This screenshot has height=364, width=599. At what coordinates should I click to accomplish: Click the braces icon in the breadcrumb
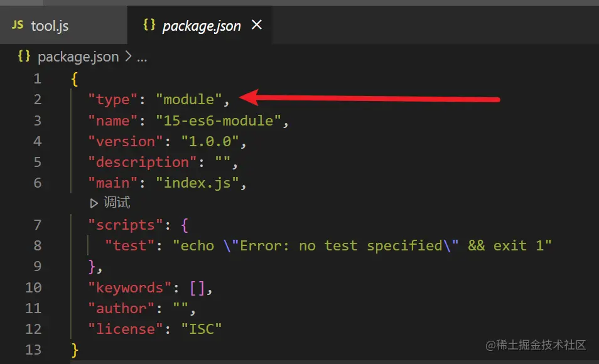tap(24, 56)
